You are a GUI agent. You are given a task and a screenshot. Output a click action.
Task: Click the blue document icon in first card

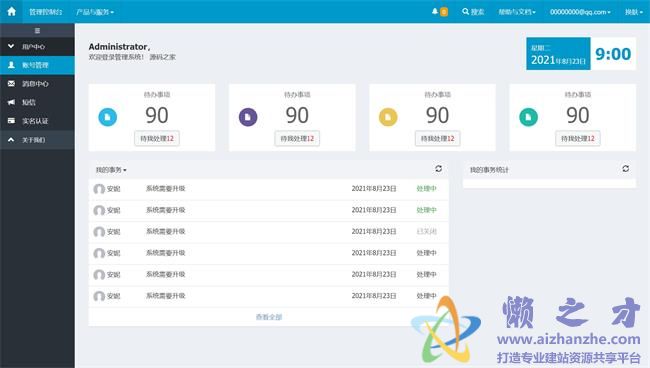107,117
